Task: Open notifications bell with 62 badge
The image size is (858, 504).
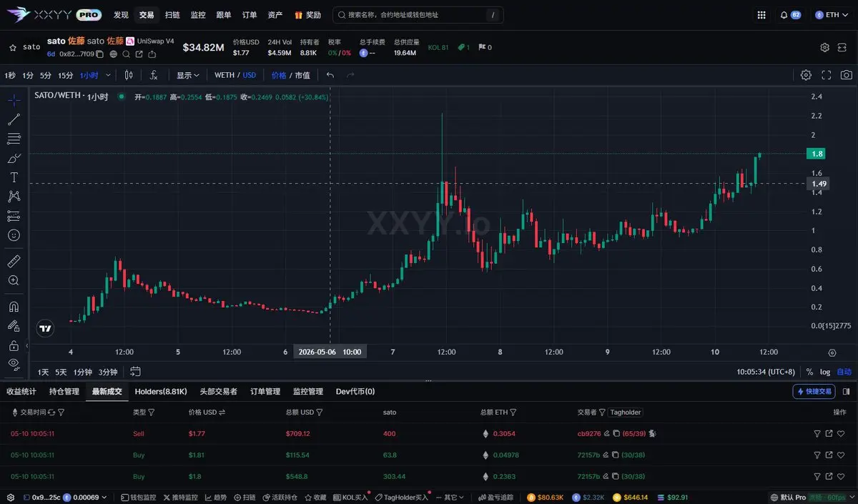Action: point(790,15)
